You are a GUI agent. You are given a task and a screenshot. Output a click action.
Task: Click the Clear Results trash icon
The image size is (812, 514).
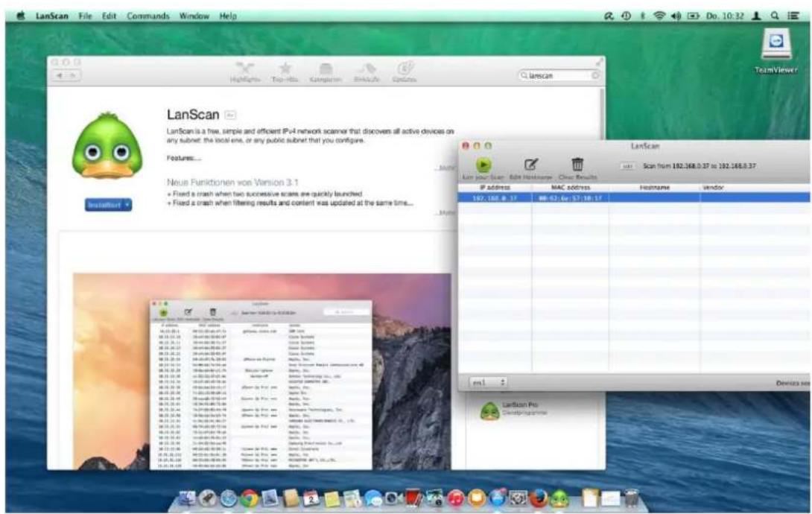(577, 165)
